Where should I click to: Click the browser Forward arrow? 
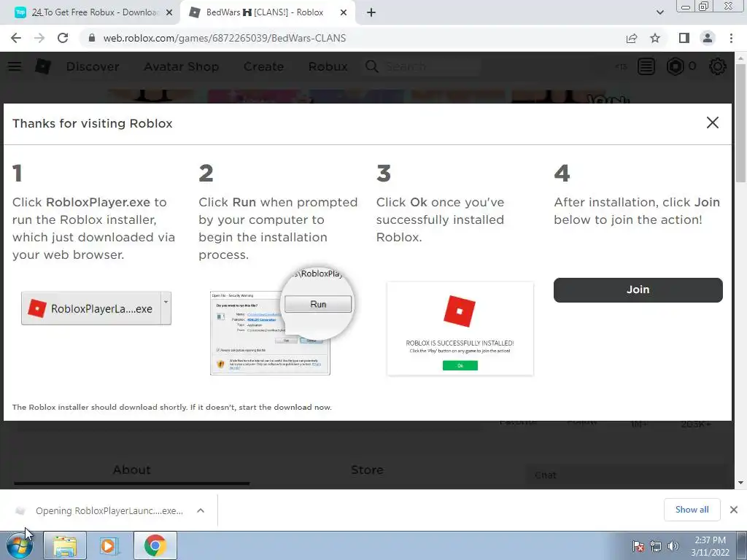[39, 38]
